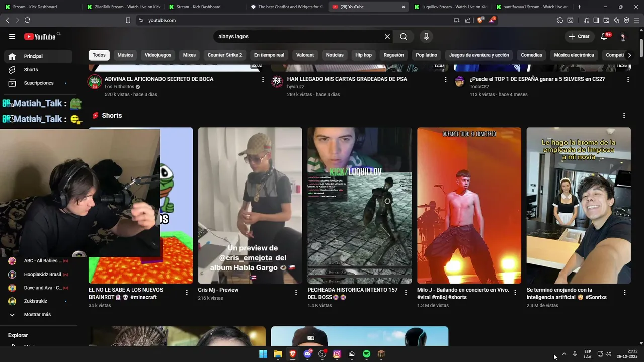Open the notifications bell

tap(604, 36)
